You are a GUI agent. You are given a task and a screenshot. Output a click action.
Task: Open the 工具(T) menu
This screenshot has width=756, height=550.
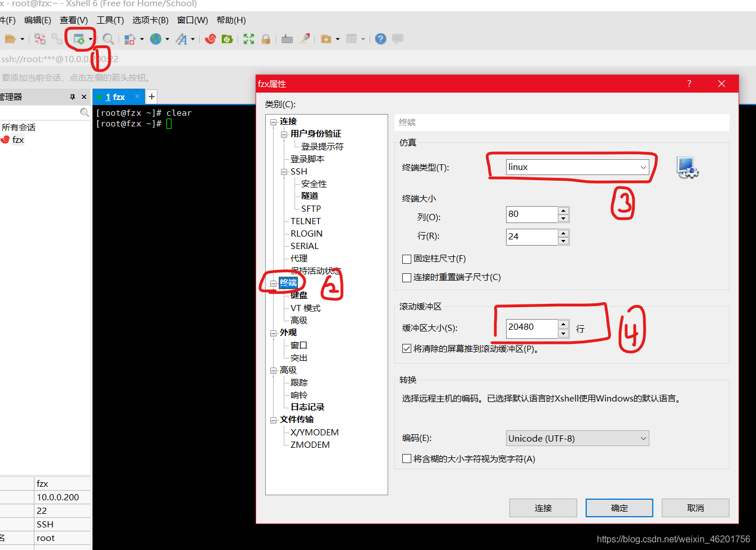(110, 20)
